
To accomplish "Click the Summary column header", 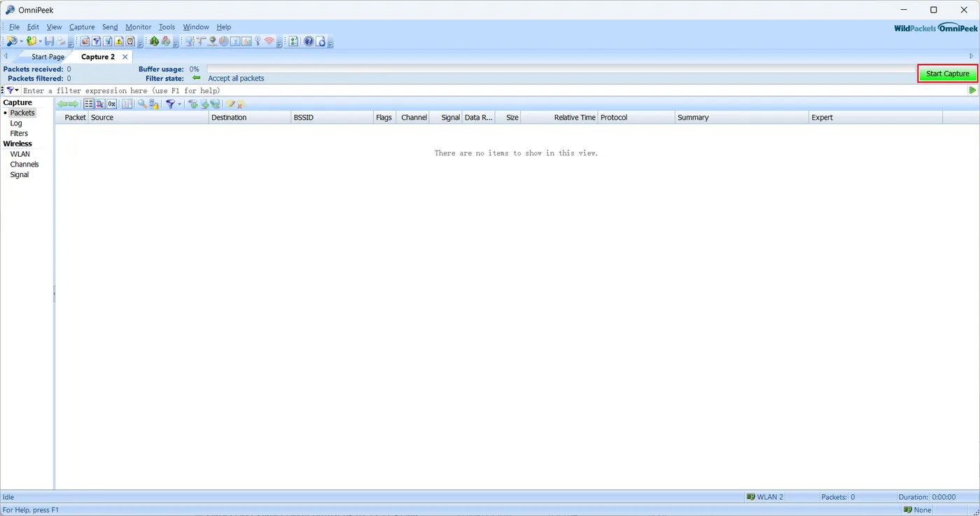I will [x=742, y=118].
